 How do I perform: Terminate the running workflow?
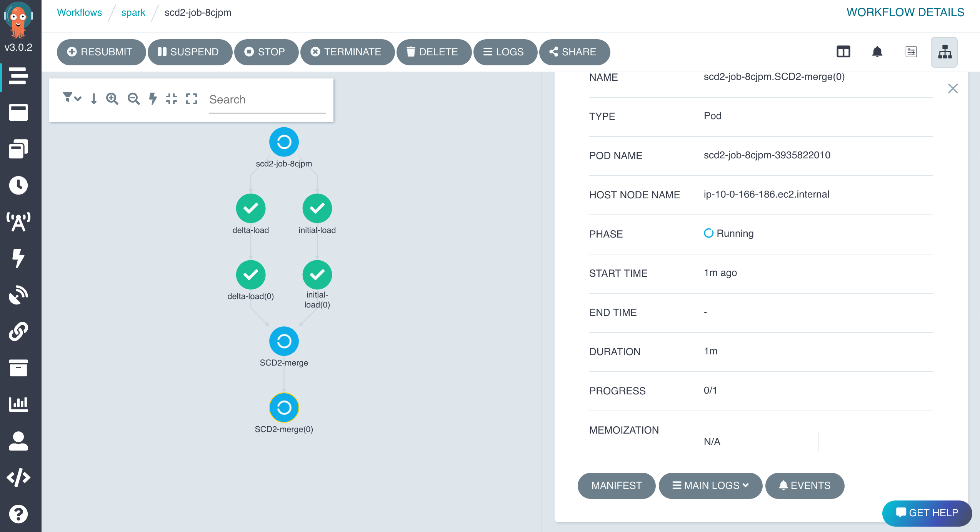point(347,52)
